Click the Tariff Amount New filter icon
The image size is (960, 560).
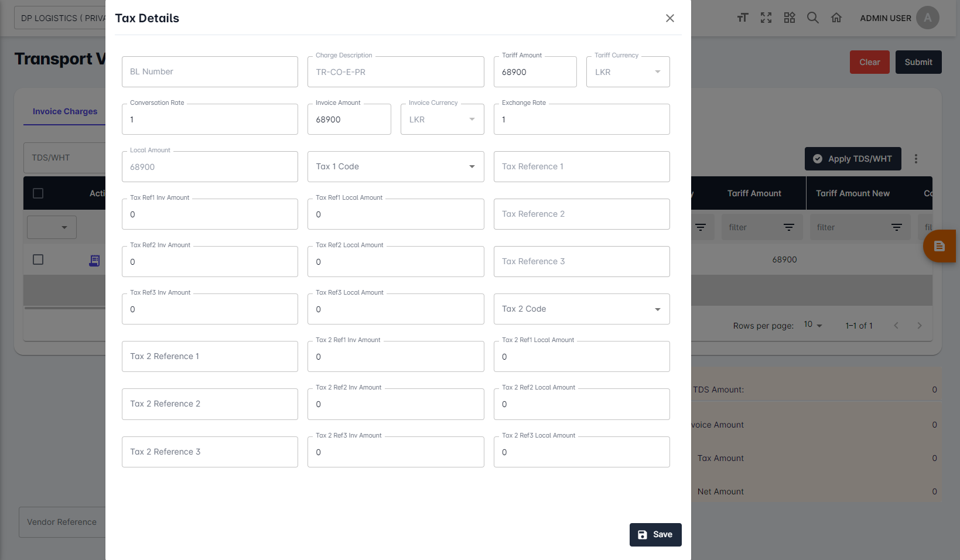(896, 227)
